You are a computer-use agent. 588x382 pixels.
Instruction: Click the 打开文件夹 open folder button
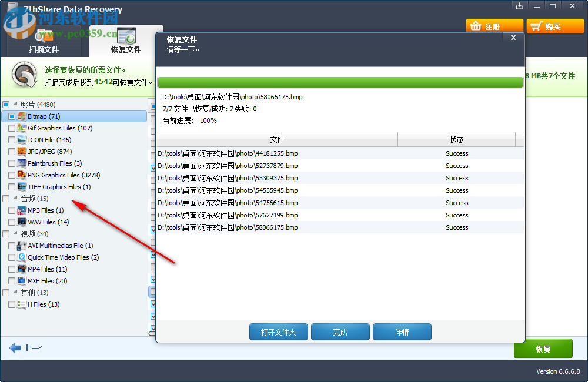pos(278,331)
